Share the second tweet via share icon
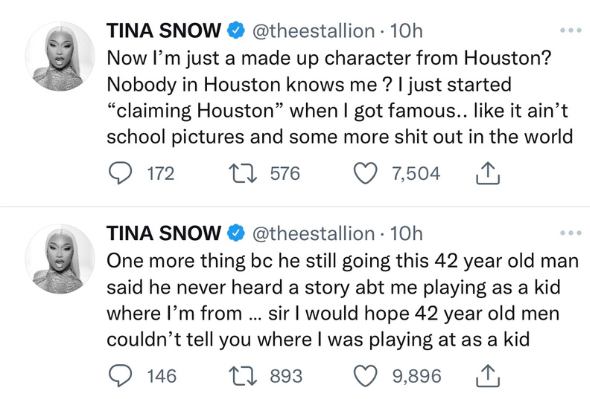This screenshot has width=590, height=399. tap(488, 376)
